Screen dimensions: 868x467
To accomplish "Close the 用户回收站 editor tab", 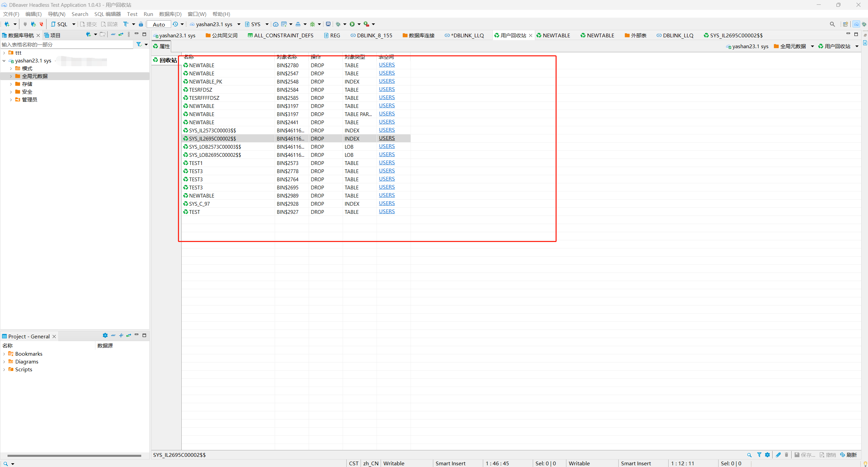I will pos(530,35).
